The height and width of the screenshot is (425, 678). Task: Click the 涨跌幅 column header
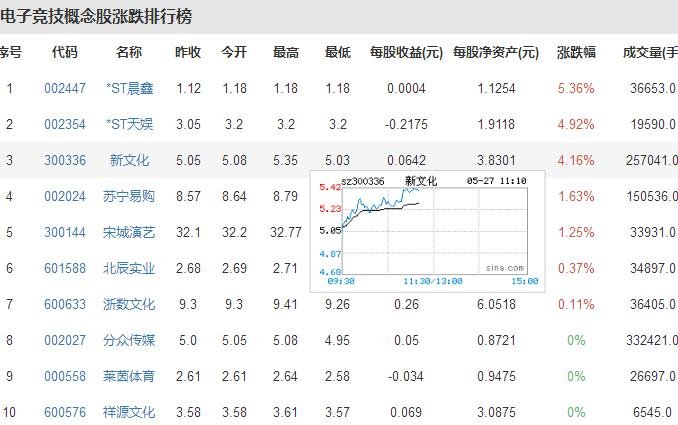tap(576, 52)
